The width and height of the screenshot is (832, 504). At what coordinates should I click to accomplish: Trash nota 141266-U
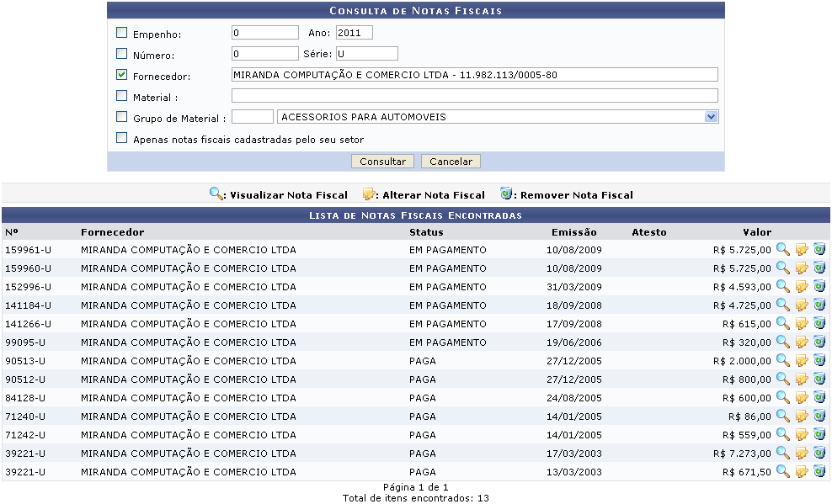tap(819, 323)
